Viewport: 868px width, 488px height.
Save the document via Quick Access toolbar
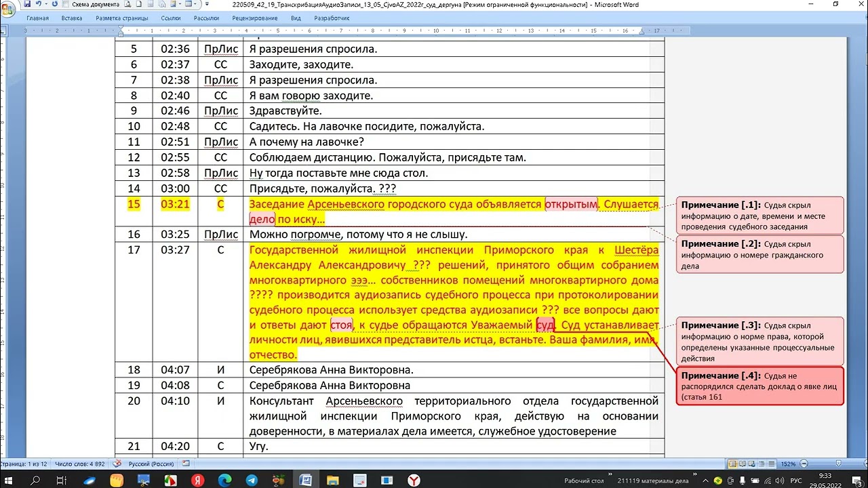point(27,4)
